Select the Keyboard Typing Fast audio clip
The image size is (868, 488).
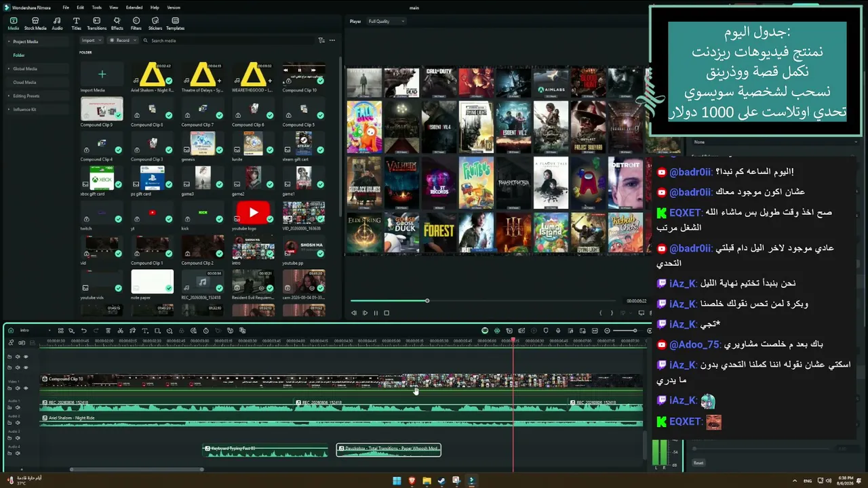click(265, 450)
